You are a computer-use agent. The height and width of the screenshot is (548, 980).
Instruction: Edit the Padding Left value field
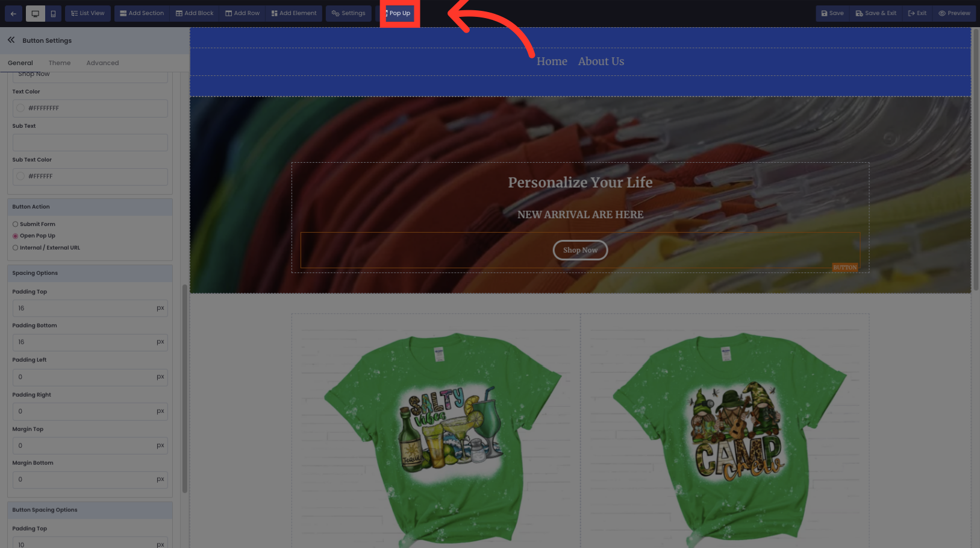[90, 377]
